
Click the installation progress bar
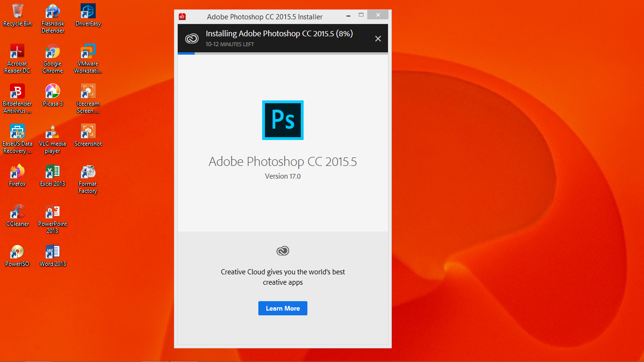pyautogui.click(x=283, y=53)
